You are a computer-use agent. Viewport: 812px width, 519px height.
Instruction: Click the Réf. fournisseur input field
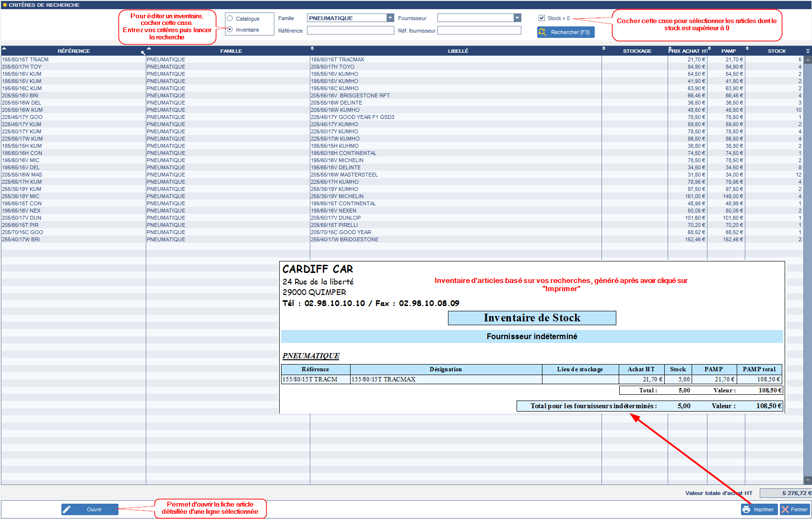pyautogui.click(x=479, y=30)
